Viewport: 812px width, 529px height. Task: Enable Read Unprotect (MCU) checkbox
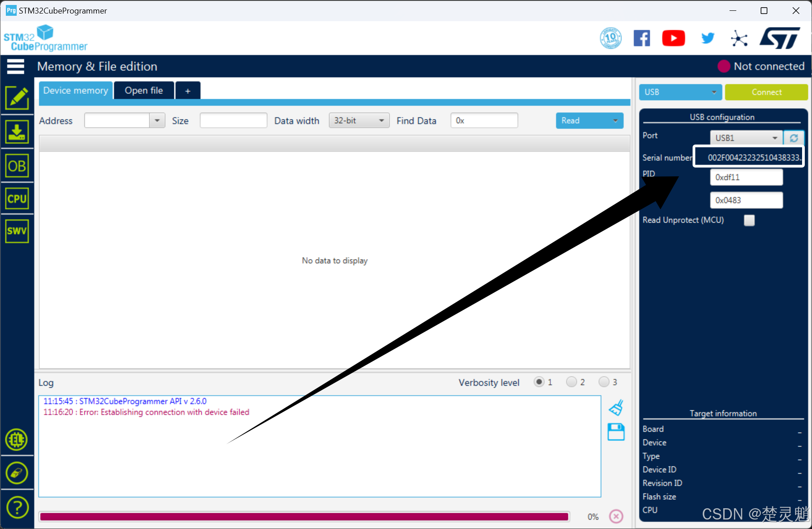tap(749, 220)
